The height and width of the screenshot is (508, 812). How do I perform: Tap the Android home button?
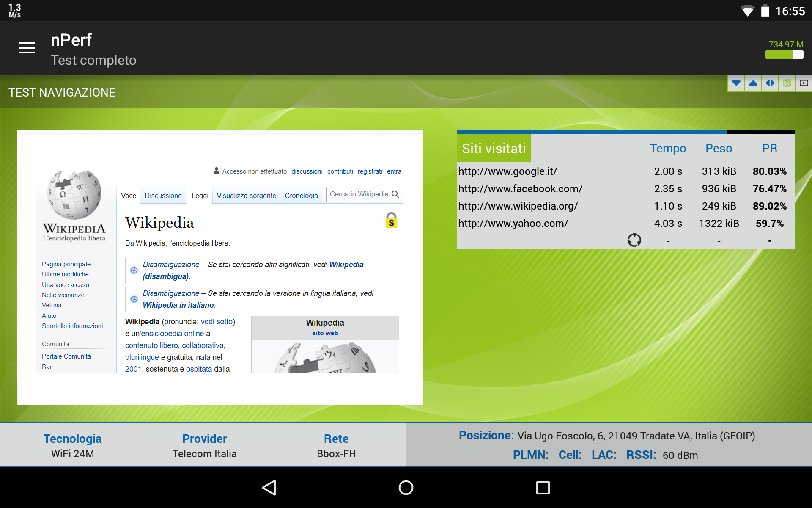pyautogui.click(x=406, y=488)
